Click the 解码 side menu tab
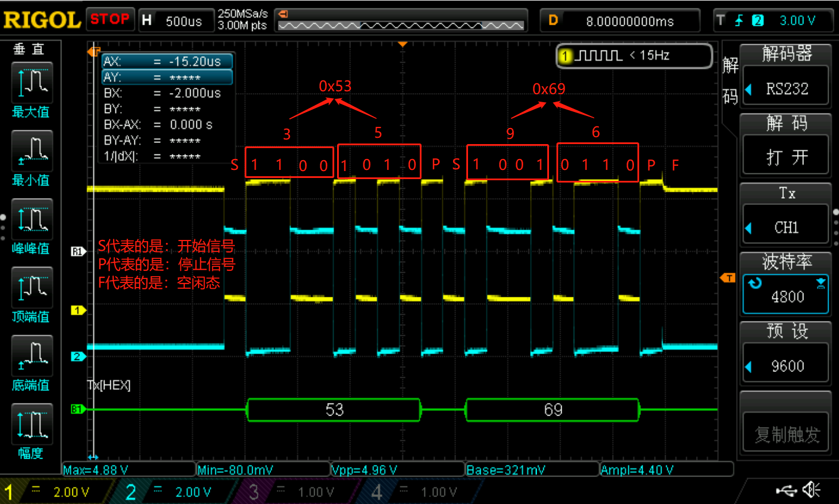Screen dimensions: 839x504 (x=730, y=80)
